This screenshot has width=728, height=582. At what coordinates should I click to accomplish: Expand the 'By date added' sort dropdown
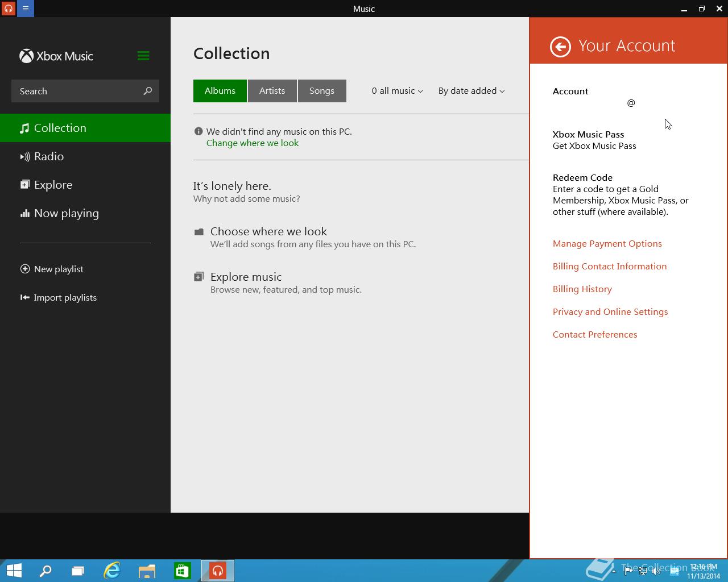[x=471, y=91]
